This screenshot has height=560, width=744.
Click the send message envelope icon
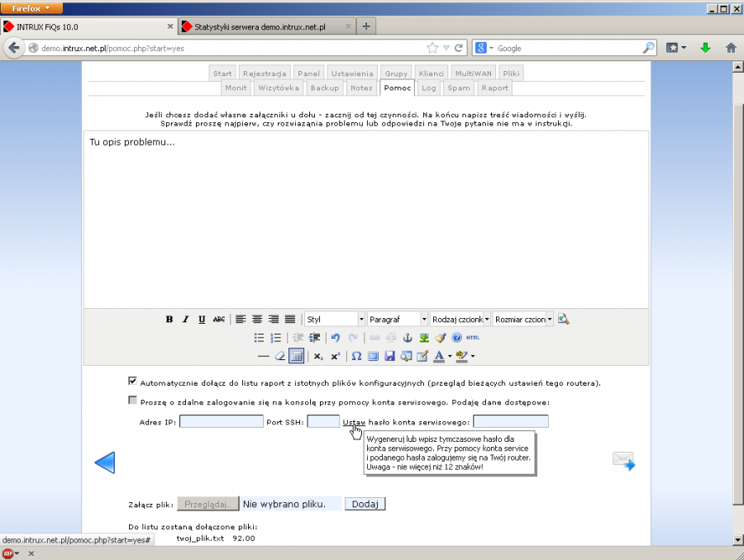[x=623, y=462]
